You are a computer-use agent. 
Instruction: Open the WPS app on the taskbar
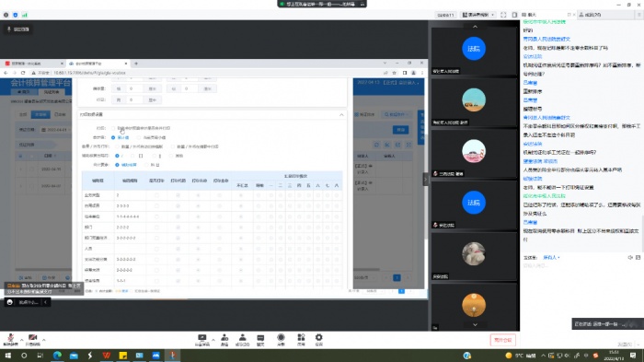click(x=107, y=355)
